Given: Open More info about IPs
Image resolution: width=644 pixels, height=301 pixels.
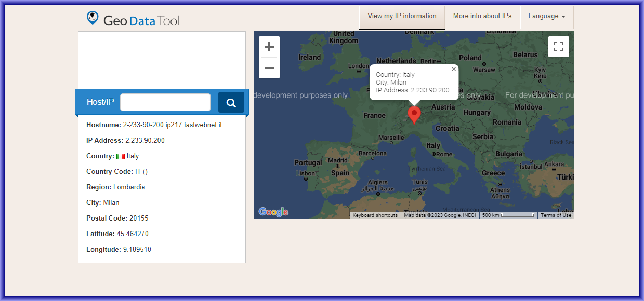Looking at the screenshot, I should (482, 16).
